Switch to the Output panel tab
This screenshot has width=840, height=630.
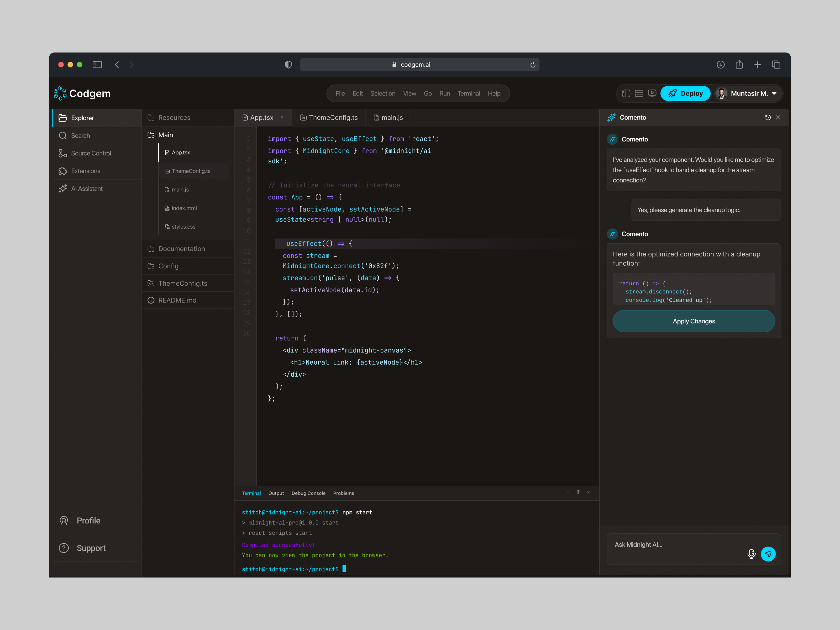276,493
